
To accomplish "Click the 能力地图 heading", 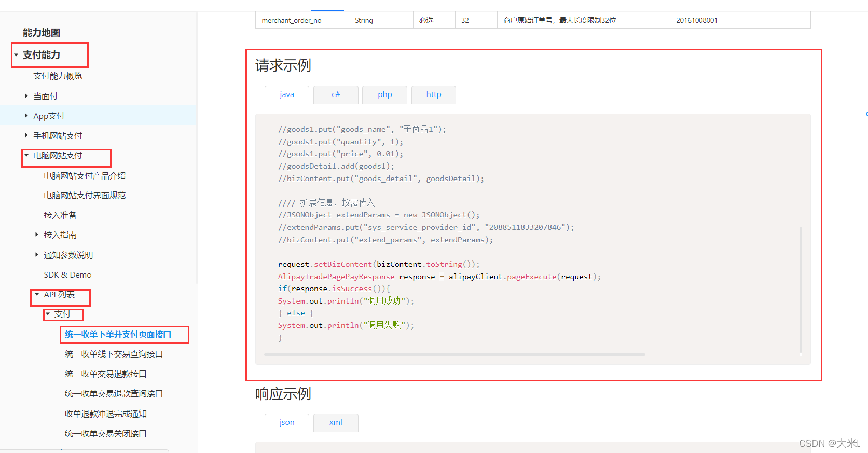I will click(42, 33).
